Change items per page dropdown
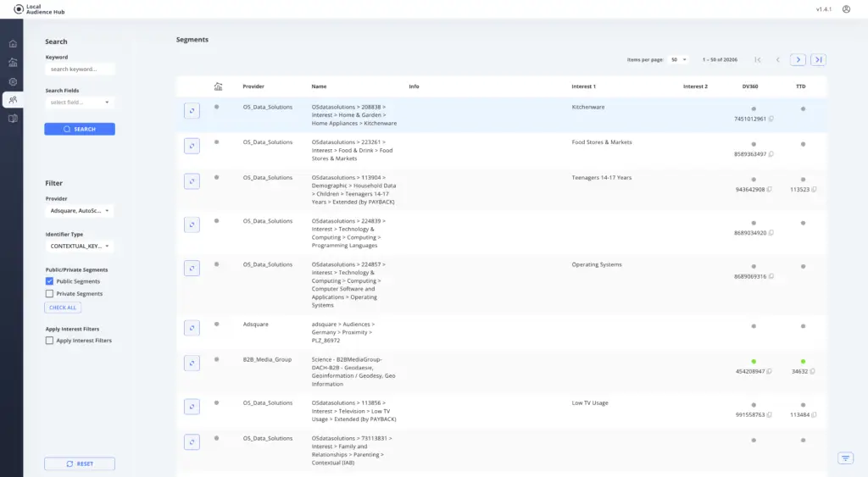The width and height of the screenshot is (868, 477). tap(679, 60)
